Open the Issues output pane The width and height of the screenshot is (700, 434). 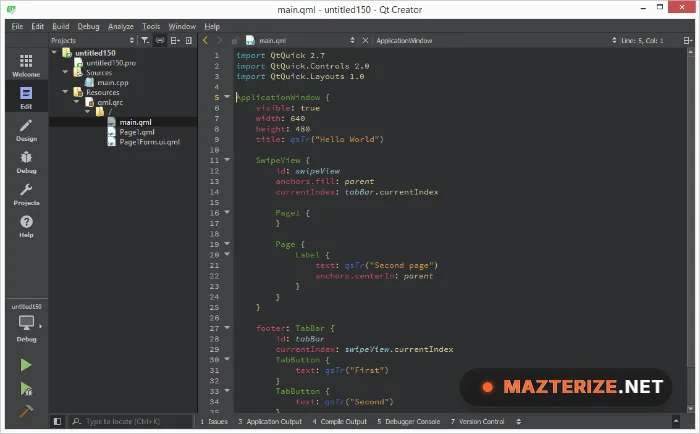(214, 421)
